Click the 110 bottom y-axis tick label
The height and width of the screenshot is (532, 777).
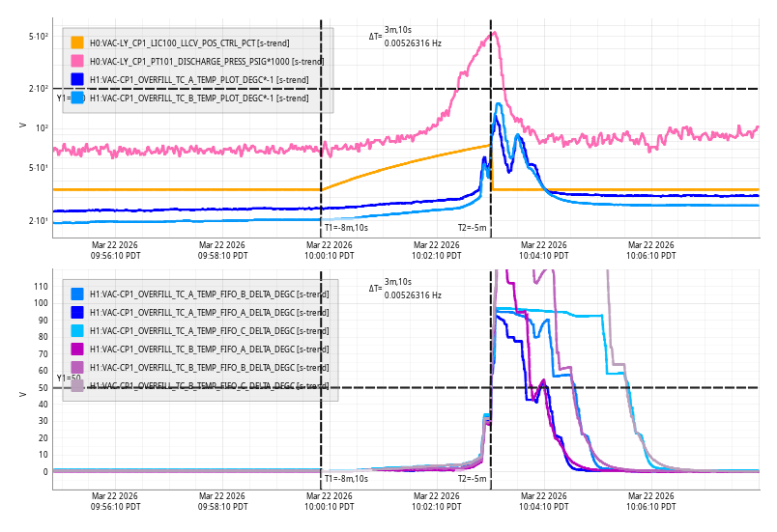[x=42, y=287]
